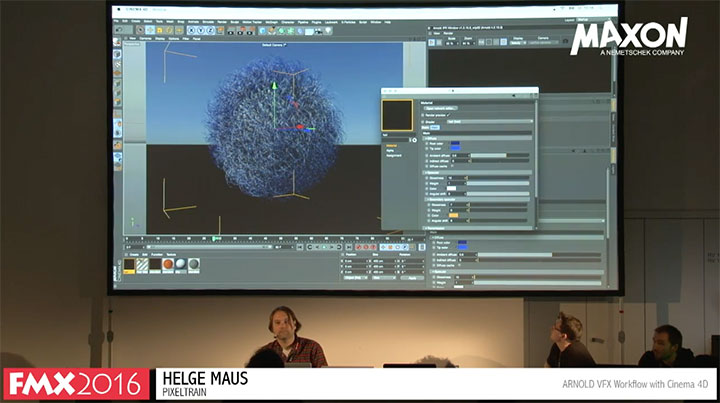Open the Layout dropdown at top right

click(592, 20)
